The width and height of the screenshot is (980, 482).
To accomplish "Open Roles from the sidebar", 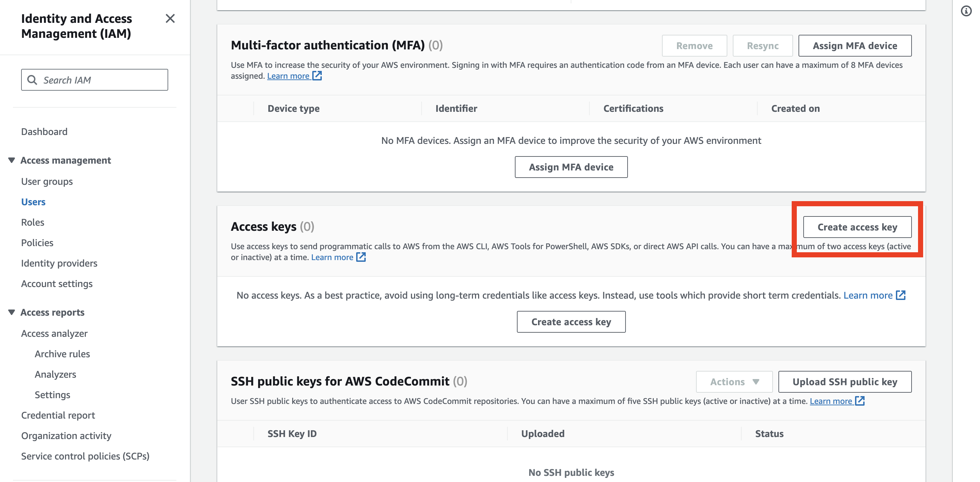I will 33,222.
